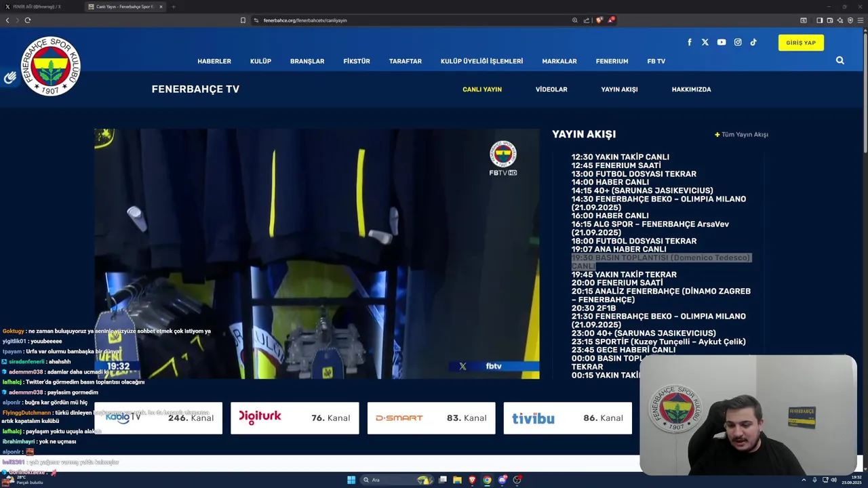The width and height of the screenshot is (868, 488).
Task: Open the TikTok icon in header
Action: coord(753,42)
